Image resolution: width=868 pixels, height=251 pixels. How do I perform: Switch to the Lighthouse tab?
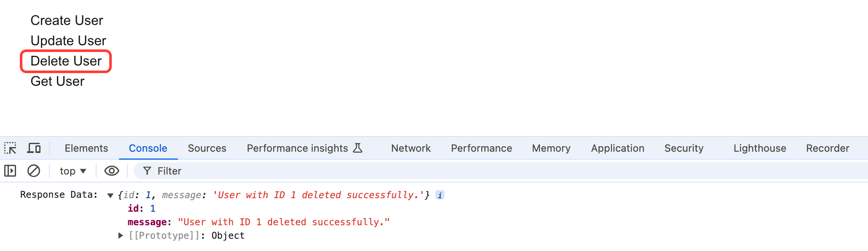click(x=760, y=148)
